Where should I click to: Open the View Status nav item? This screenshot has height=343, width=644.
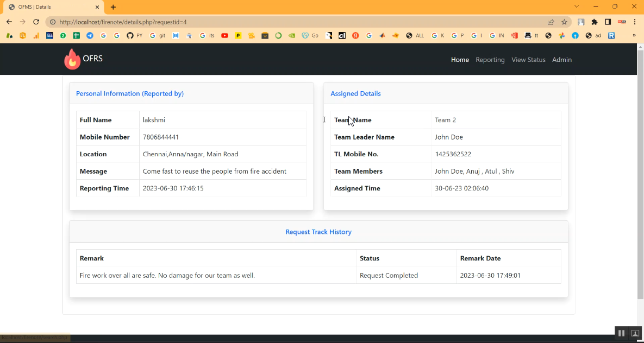[x=528, y=60]
